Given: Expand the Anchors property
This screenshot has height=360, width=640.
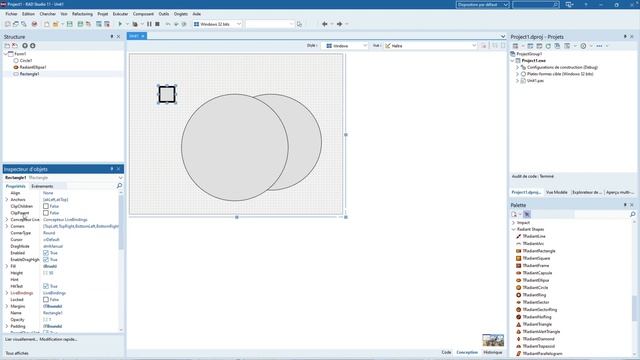Looking at the screenshot, I should 7,200.
